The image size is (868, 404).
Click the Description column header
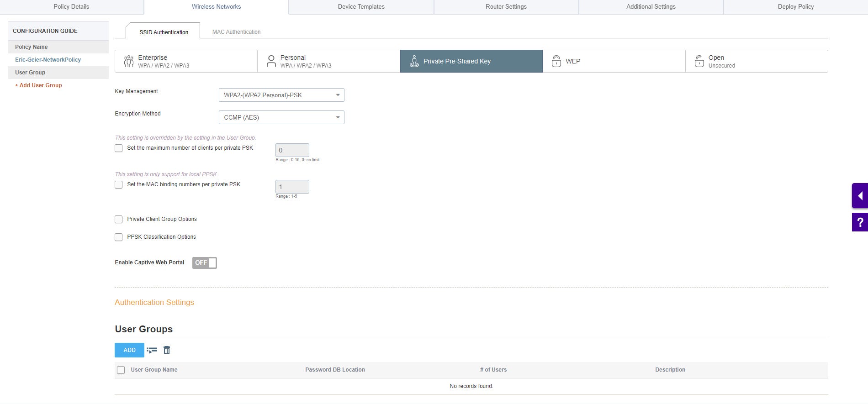[x=670, y=370]
